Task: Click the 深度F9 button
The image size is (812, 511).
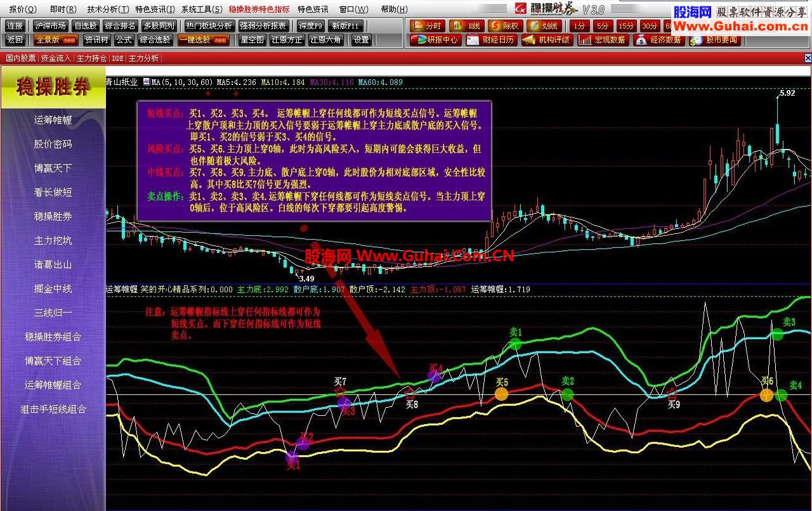Action: click(x=311, y=26)
